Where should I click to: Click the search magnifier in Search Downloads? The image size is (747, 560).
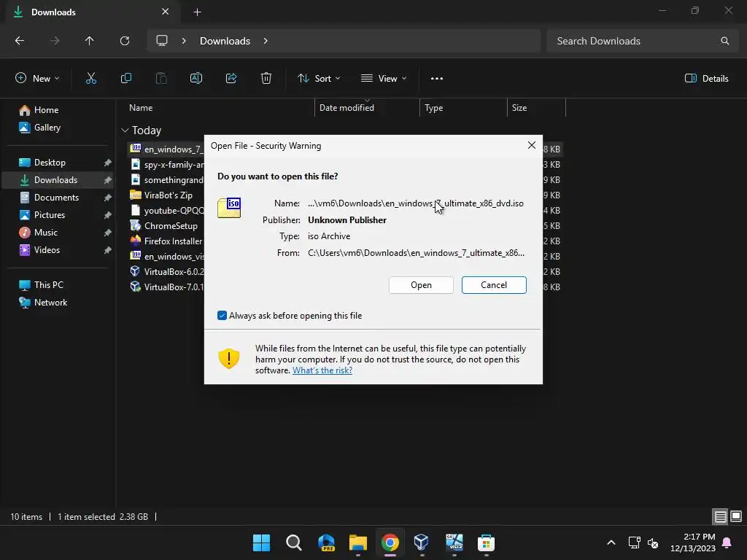[x=724, y=41]
